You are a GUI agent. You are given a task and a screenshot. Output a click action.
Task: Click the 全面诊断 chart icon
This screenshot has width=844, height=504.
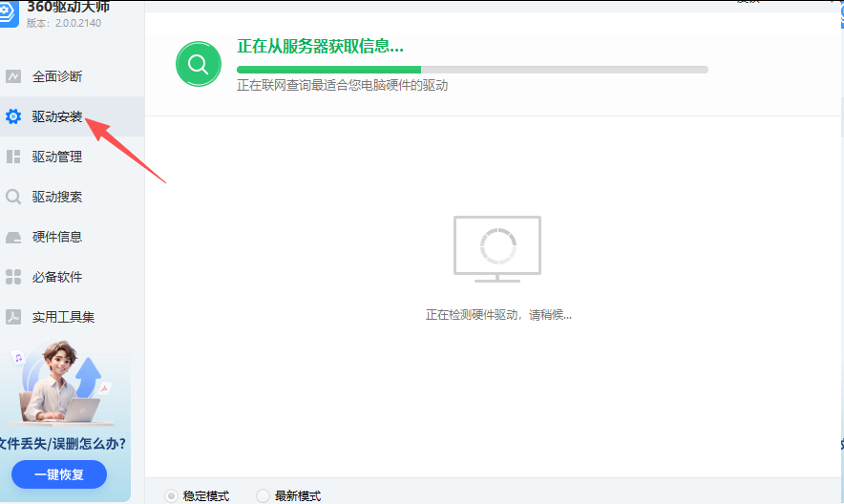click(13, 76)
